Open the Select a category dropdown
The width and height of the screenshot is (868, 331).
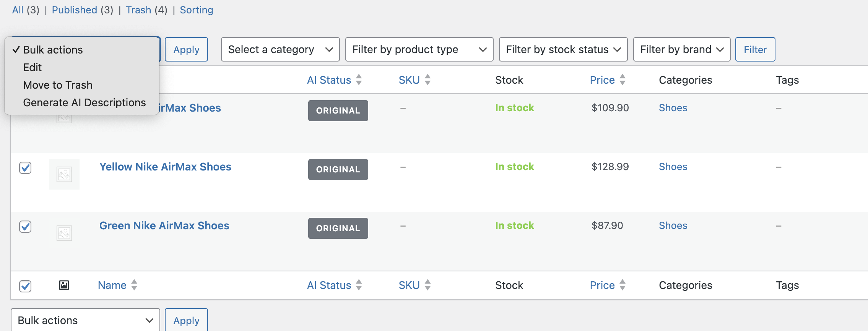pyautogui.click(x=280, y=49)
